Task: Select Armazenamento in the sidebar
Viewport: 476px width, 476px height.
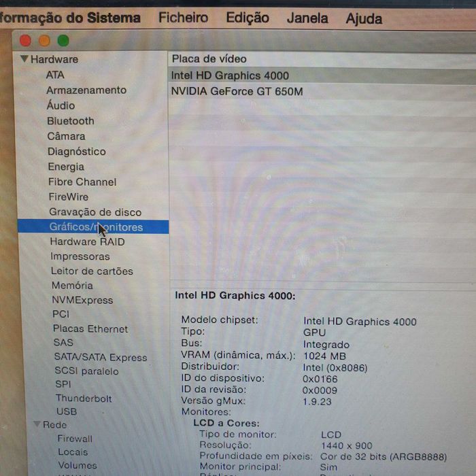Action: click(x=86, y=90)
